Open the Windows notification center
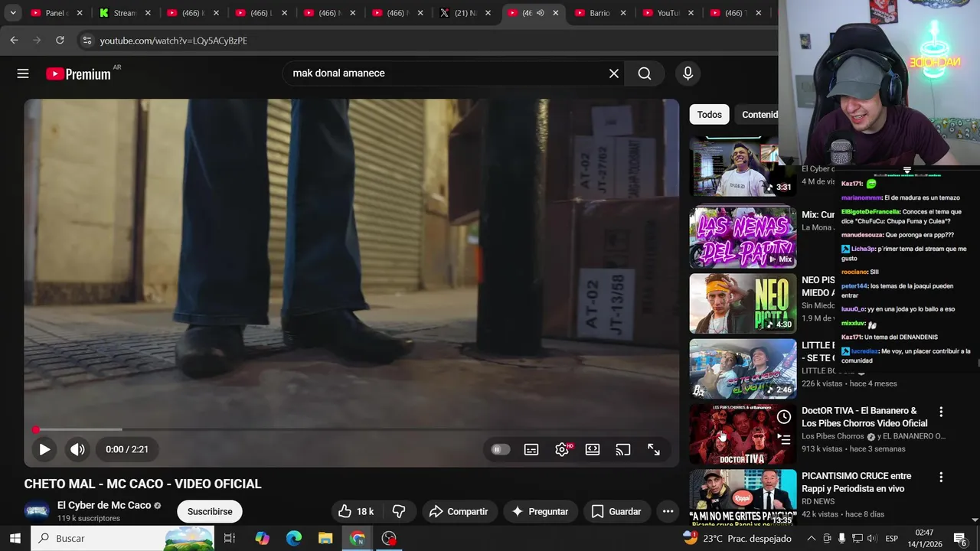980x551 pixels. coord(959,538)
